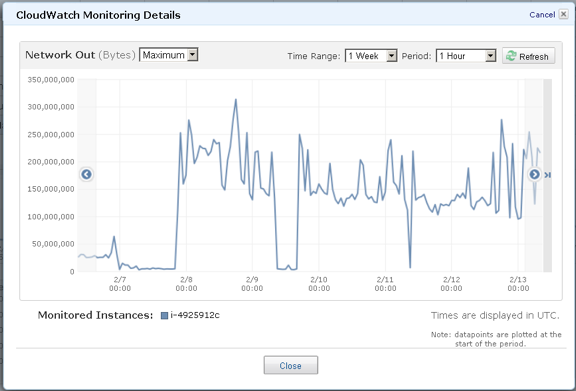Click the Close button
576x391 pixels.
pos(291,365)
